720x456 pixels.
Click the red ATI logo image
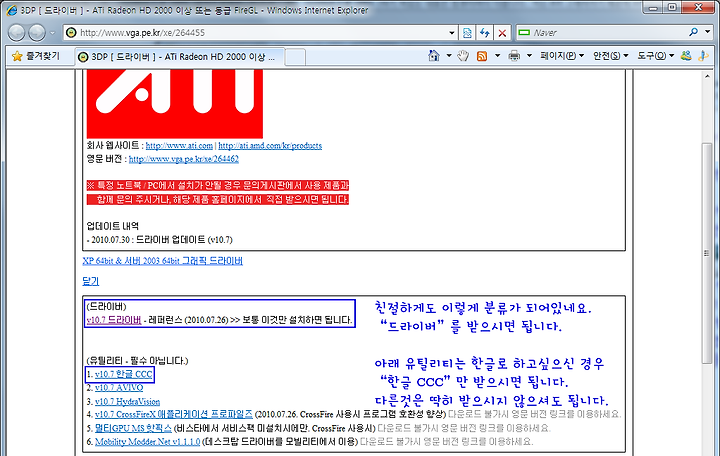click(174, 103)
